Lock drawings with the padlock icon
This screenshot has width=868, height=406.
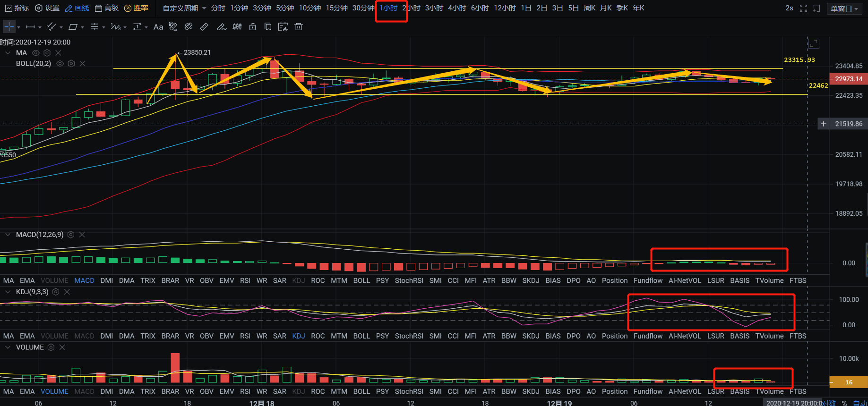pos(253,27)
